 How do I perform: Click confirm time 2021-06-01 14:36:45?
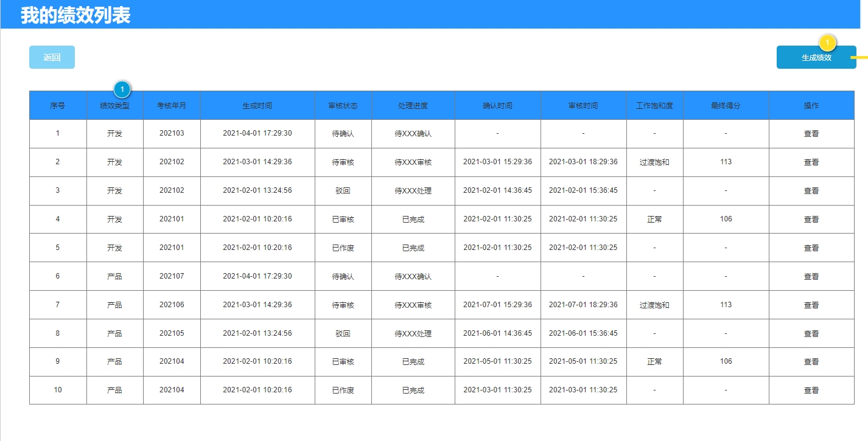(x=497, y=333)
